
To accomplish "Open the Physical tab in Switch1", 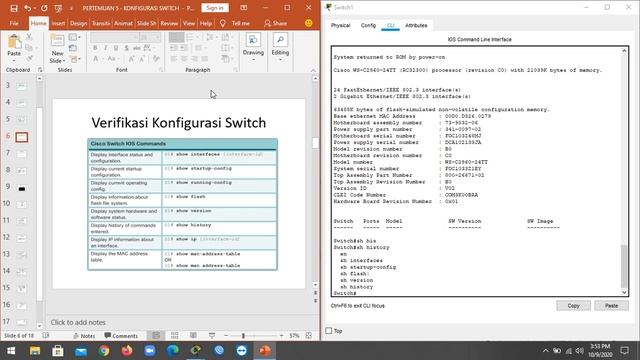I will click(x=340, y=25).
